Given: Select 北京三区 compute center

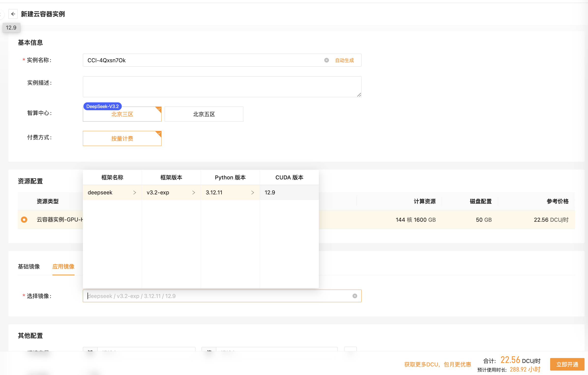Looking at the screenshot, I should click(x=122, y=114).
